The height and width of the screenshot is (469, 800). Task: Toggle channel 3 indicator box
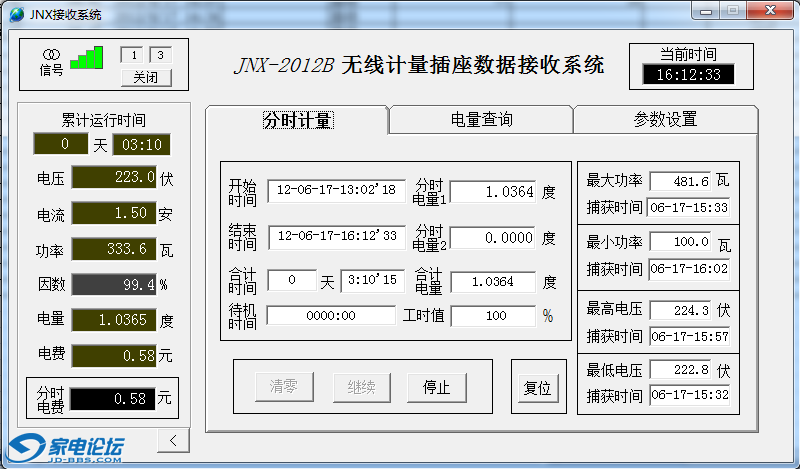160,55
